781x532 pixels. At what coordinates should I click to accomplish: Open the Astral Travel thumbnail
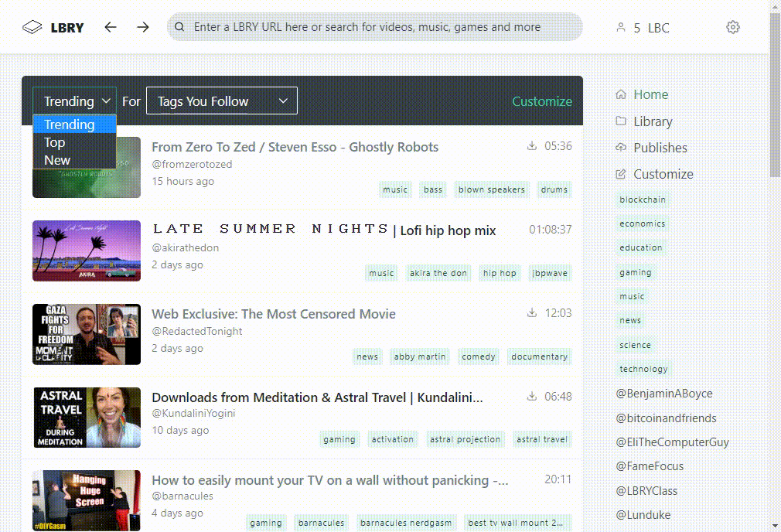87,418
